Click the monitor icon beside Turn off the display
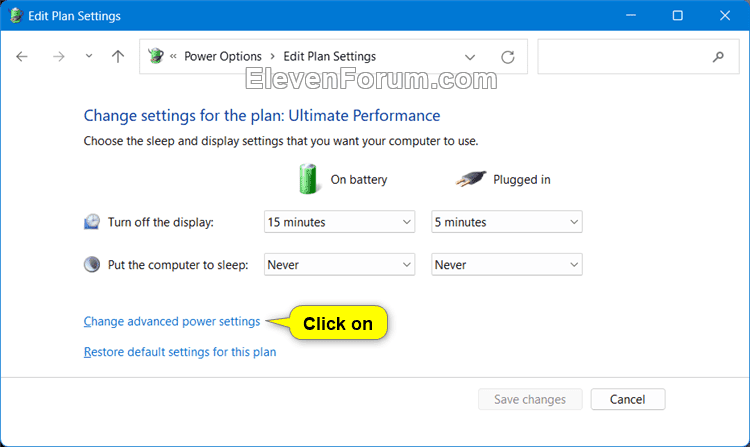 (92, 222)
